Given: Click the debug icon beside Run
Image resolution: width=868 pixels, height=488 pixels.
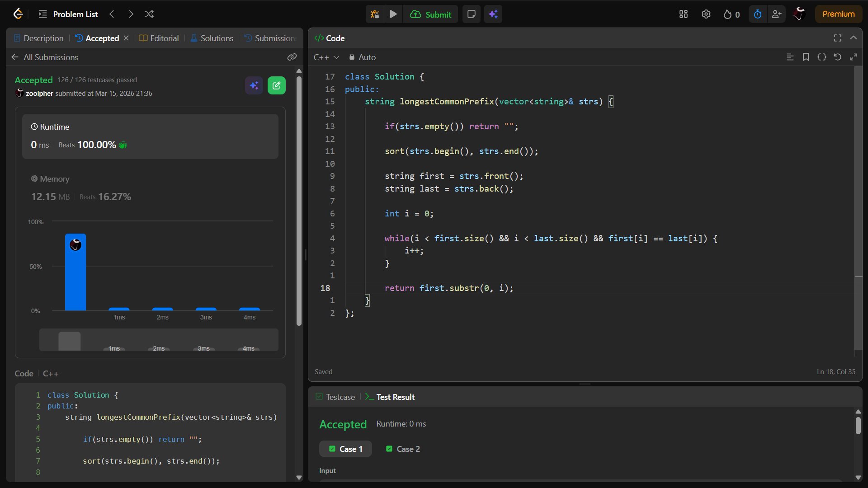Looking at the screenshot, I should [x=374, y=14].
